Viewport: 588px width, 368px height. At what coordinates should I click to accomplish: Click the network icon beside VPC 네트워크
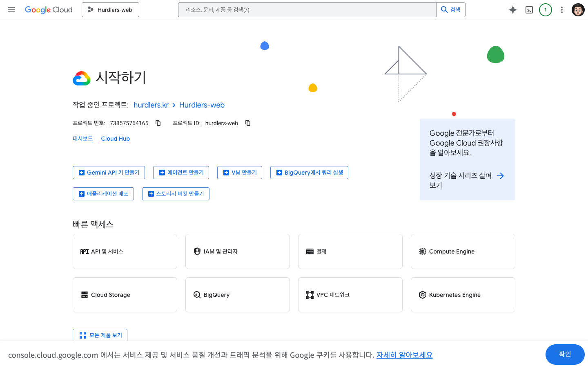tap(310, 295)
